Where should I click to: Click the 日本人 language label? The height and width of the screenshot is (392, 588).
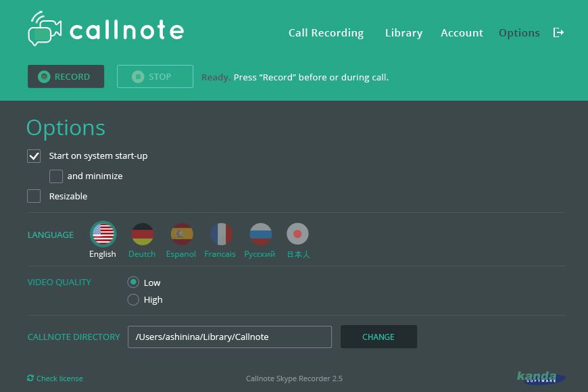click(298, 254)
